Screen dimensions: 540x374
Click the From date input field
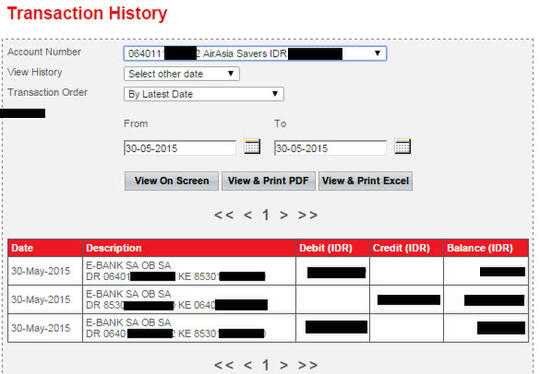click(x=180, y=148)
